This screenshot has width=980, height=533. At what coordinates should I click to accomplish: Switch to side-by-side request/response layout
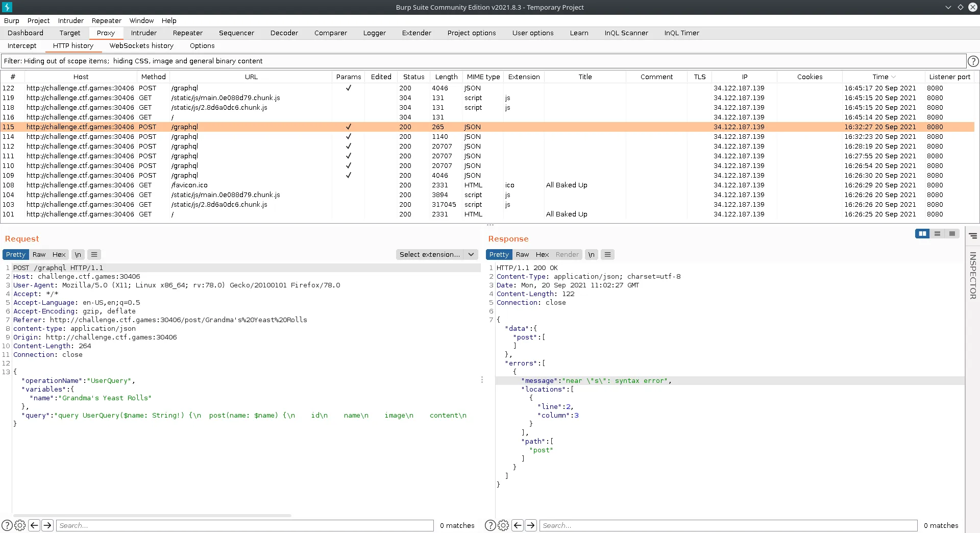922,234
